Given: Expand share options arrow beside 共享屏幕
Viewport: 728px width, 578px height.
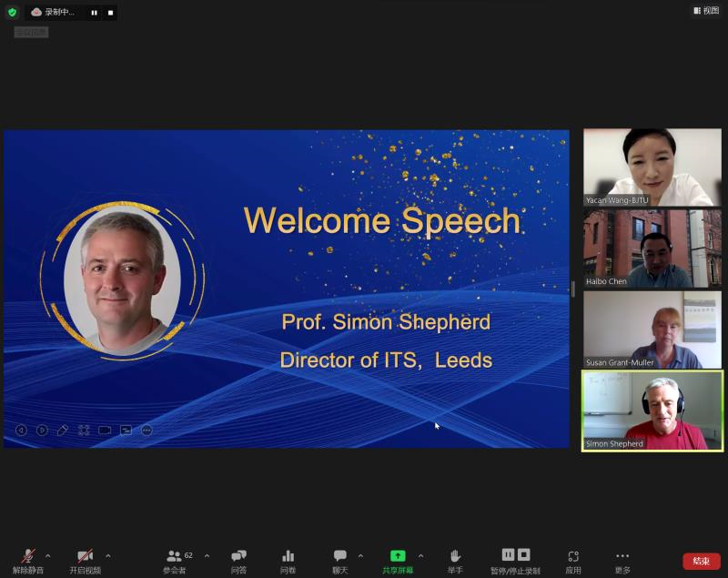Looking at the screenshot, I should 420,556.
